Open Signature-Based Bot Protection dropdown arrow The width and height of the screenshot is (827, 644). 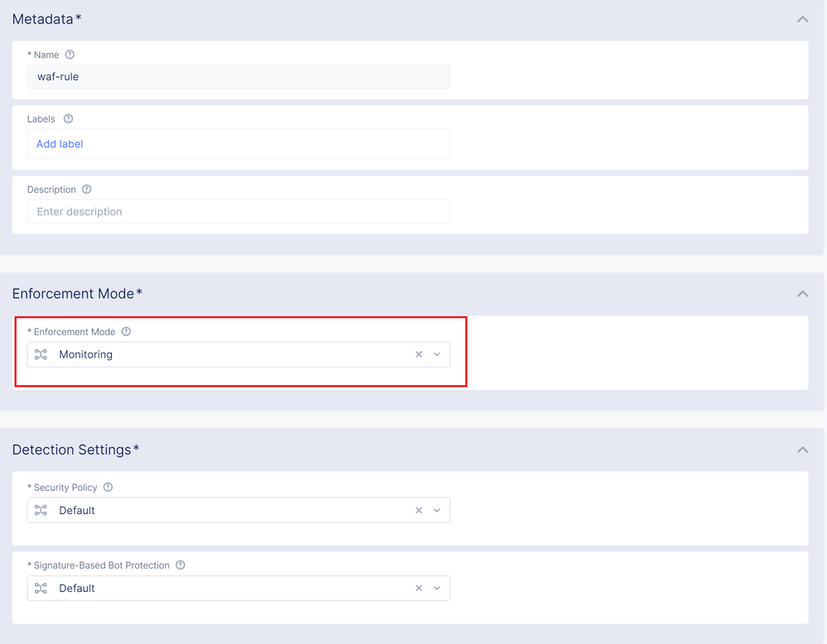(437, 589)
